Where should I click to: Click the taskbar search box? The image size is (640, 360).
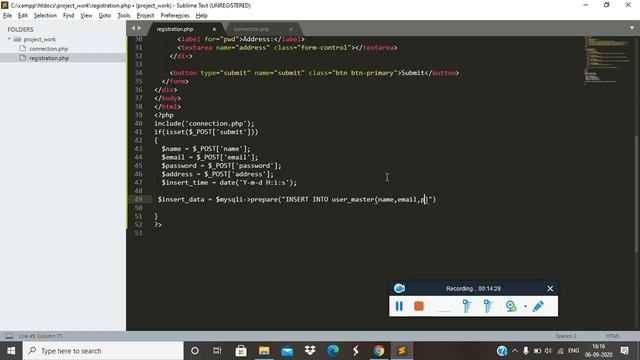click(103, 351)
